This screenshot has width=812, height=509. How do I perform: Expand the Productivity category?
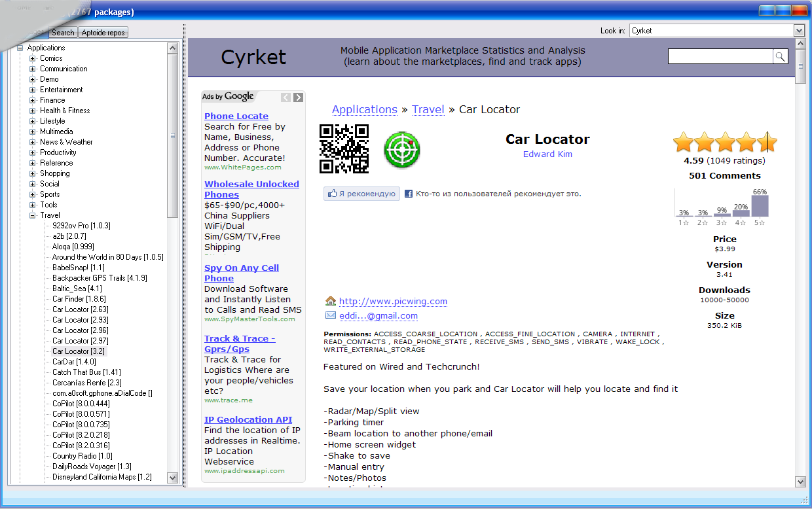33,152
